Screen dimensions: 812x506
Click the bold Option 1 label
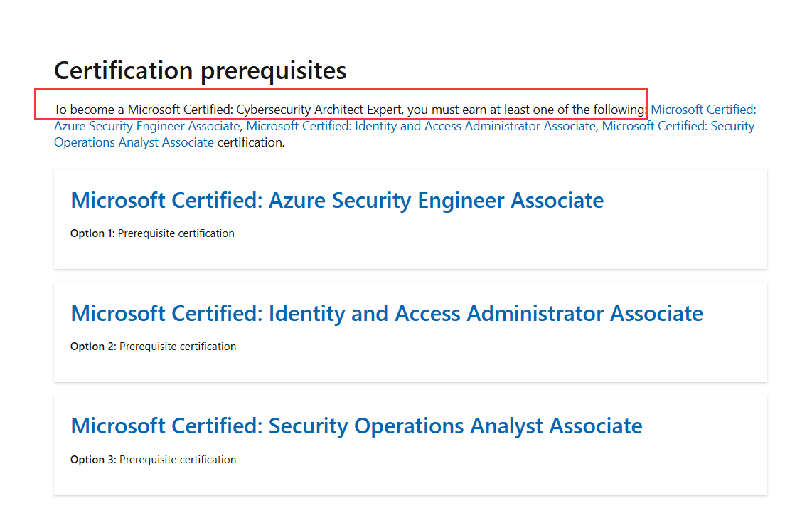92,233
